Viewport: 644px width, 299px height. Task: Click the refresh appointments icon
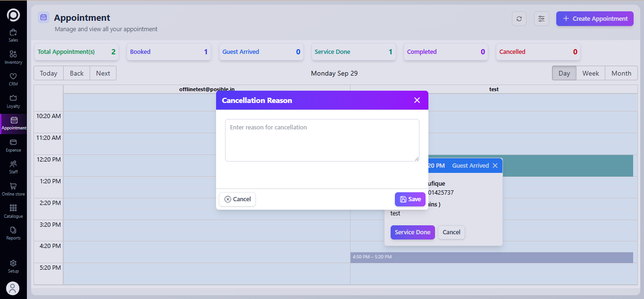[x=519, y=19]
